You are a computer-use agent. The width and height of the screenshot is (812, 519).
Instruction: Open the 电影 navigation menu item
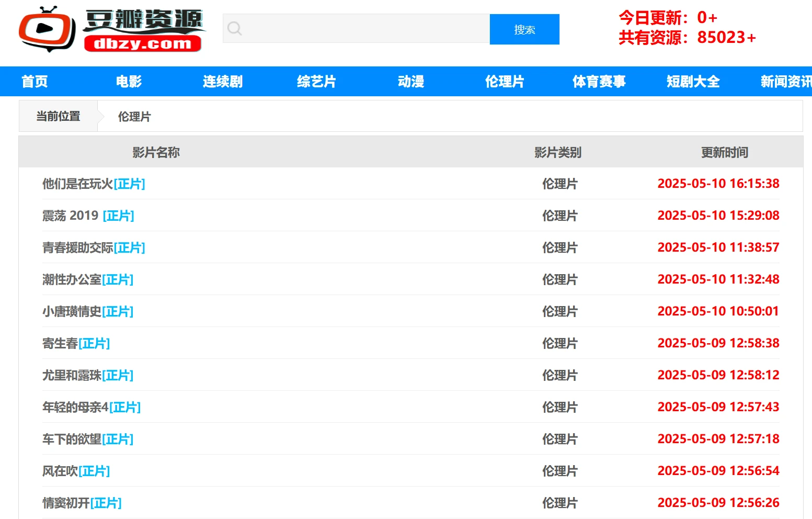(129, 82)
